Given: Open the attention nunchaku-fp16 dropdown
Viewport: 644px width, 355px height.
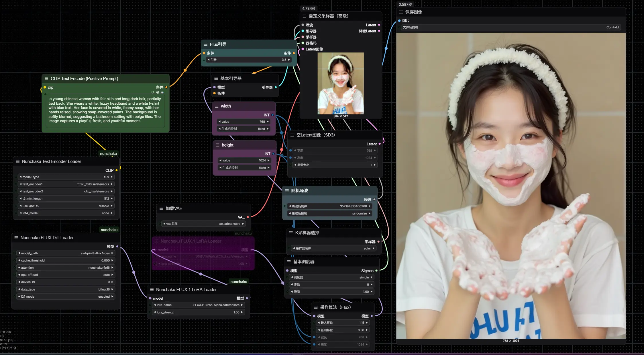Looking at the screenshot, I should tap(66, 268).
